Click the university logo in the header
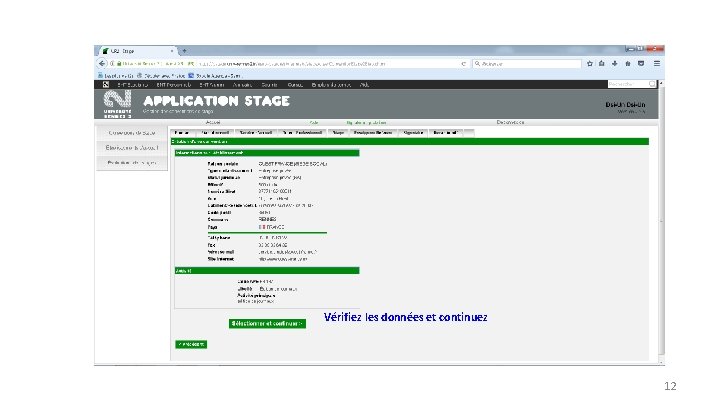 coord(117,104)
